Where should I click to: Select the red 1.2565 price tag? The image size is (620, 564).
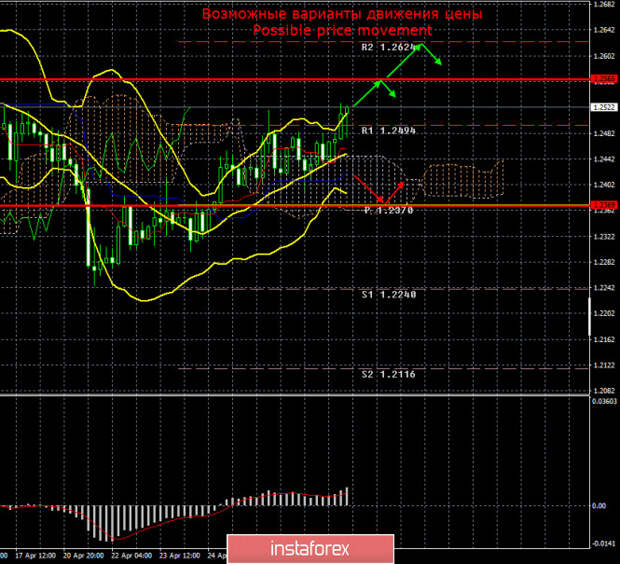[604, 79]
